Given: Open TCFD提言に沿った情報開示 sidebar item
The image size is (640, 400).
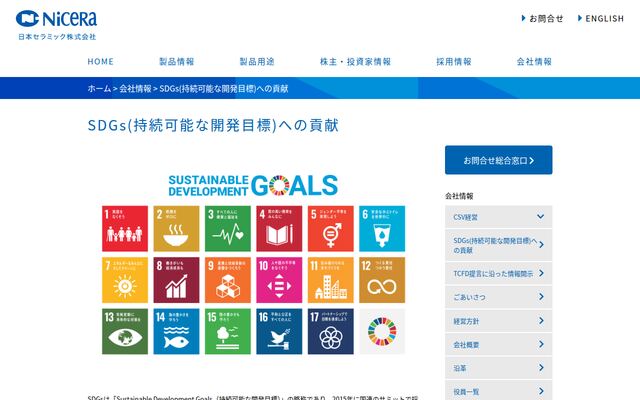Looking at the screenshot, I should (499, 273).
